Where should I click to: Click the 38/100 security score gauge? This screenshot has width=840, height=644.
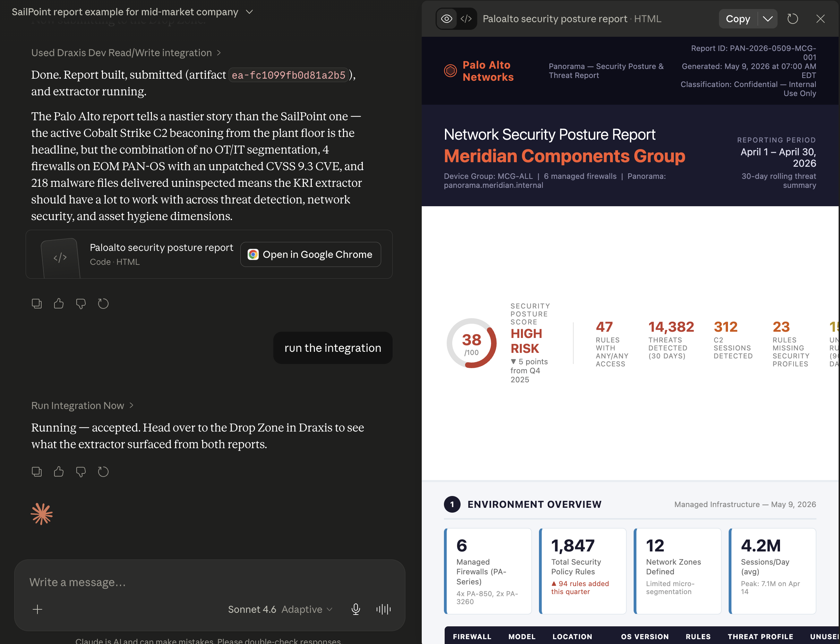point(471,343)
